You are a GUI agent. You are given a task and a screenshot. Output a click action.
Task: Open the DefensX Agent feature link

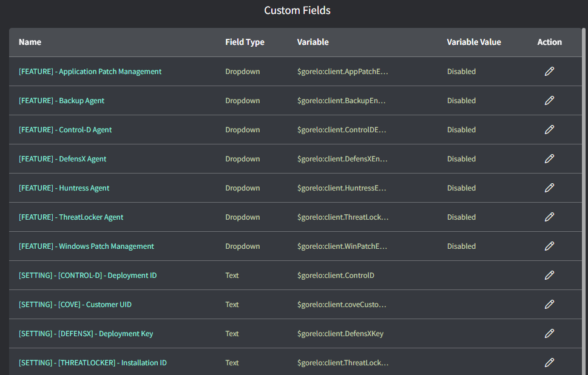(x=63, y=159)
